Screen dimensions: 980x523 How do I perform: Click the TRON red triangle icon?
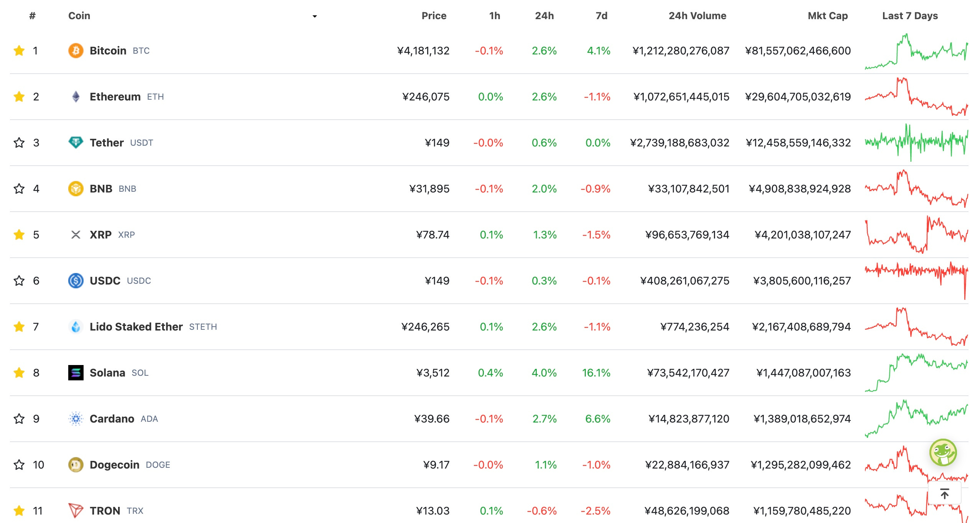tap(76, 511)
